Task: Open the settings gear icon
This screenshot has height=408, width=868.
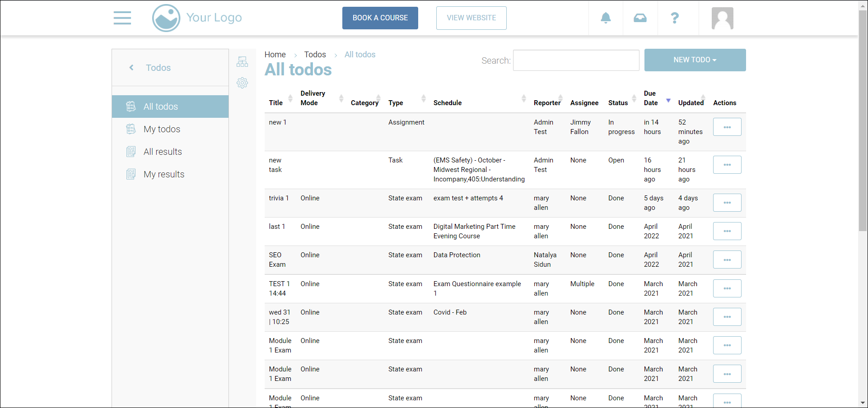Action: (x=243, y=83)
